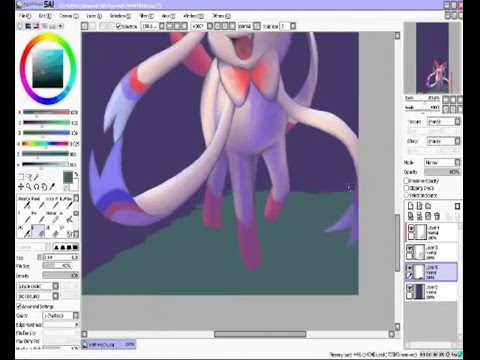The width and height of the screenshot is (480, 360).
Task: Click the transfer down layer icon
Action: [411, 216]
